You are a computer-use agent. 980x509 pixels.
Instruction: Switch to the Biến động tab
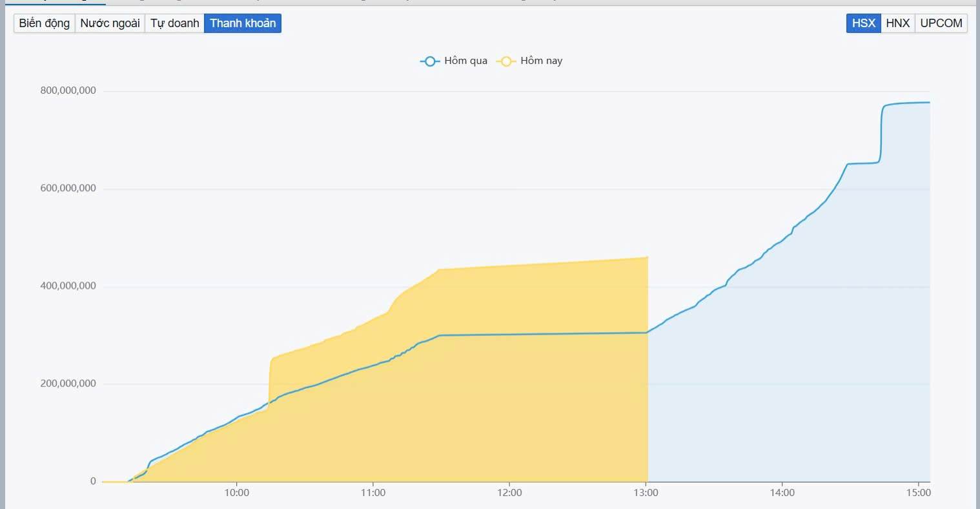[45, 23]
